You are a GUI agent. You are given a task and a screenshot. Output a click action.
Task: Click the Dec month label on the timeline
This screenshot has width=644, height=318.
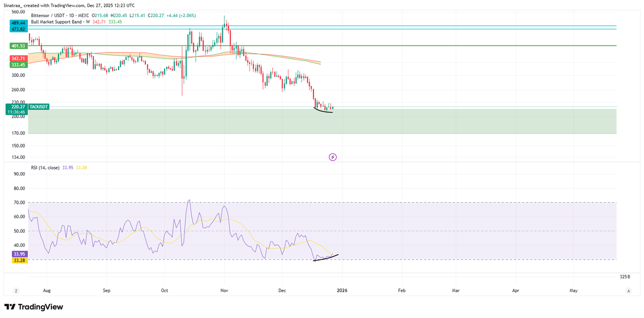[x=282, y=290]
